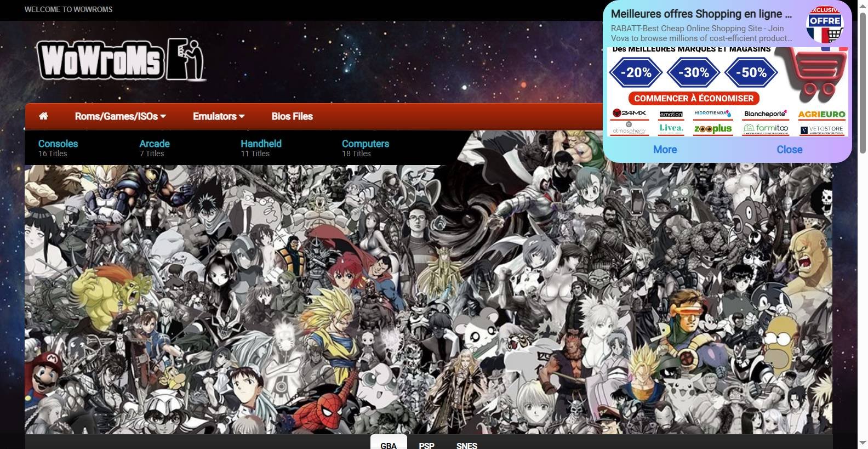Expand the Roms/Games/ISOs dropdown menu
This screenshot has height=449, width=868.
120,116
